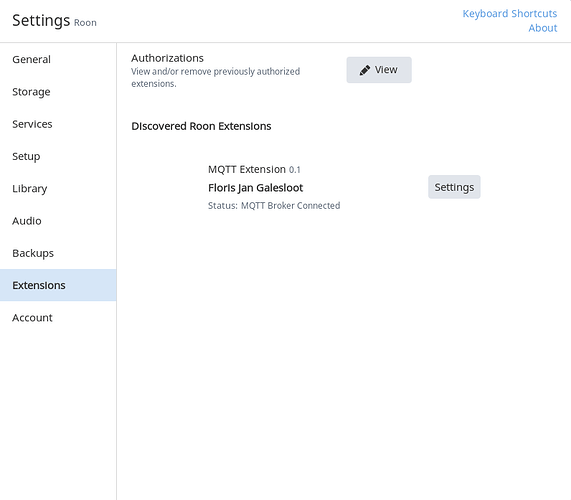Click the Roon label beside Settings title

pos(85,23)
